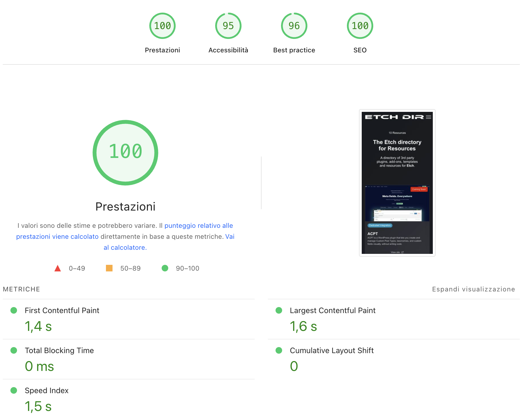Click the green dot beside Largest Contentful Paint
This screenshot has width=522, height=420.
click(279, 310)
